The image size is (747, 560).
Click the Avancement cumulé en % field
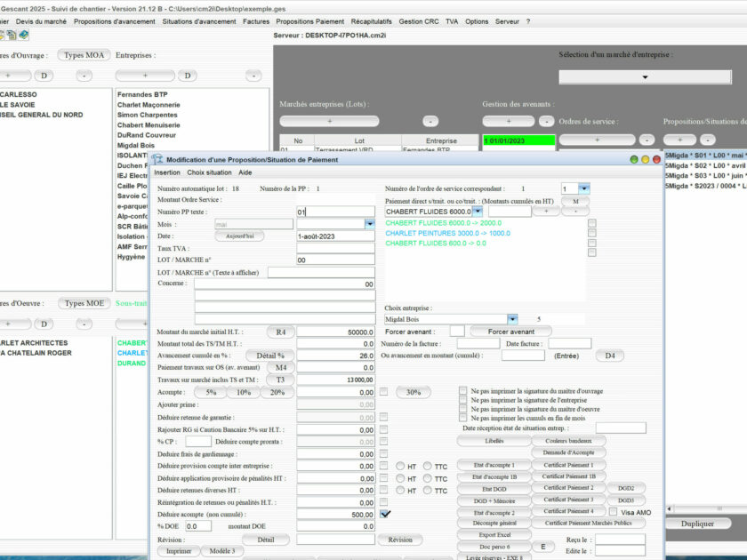coord(335,356)
